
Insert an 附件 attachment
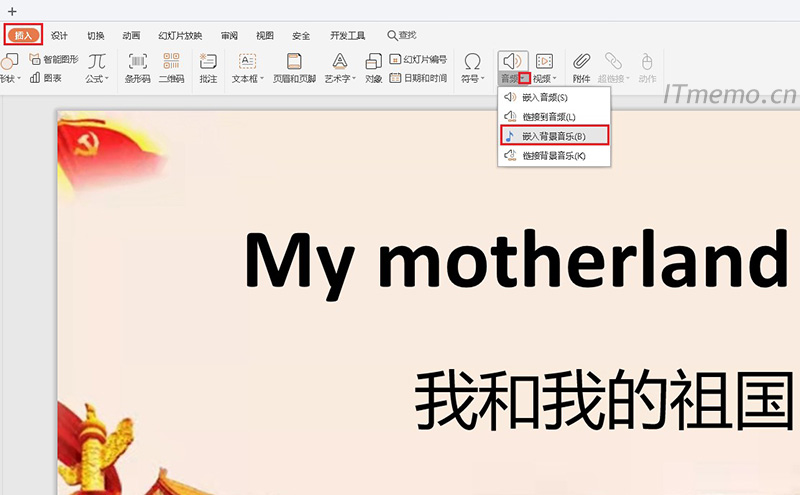(581, 68)
